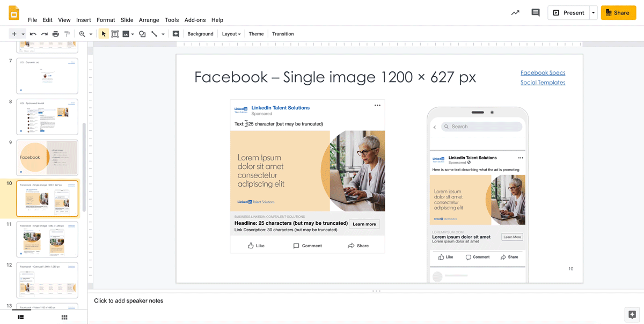The height and width of the screenshot is (324, 644).
Task: Select the Paint format tool
Action: coord(67,33)
